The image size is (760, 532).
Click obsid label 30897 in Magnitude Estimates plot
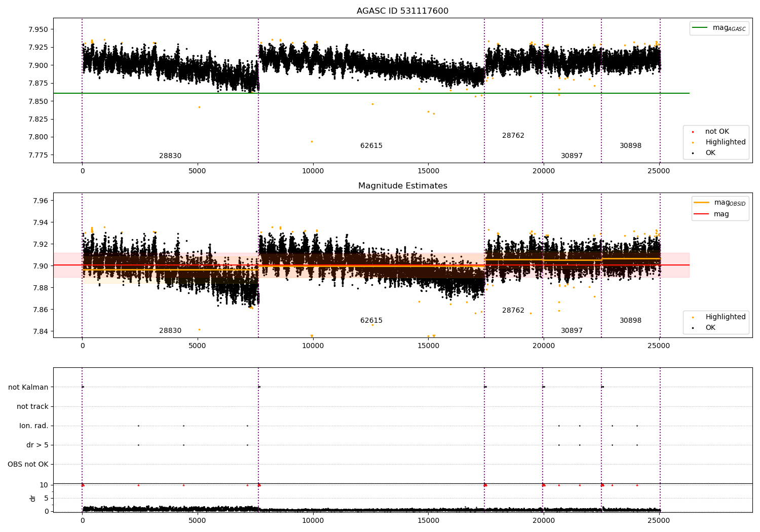[572, 331]
